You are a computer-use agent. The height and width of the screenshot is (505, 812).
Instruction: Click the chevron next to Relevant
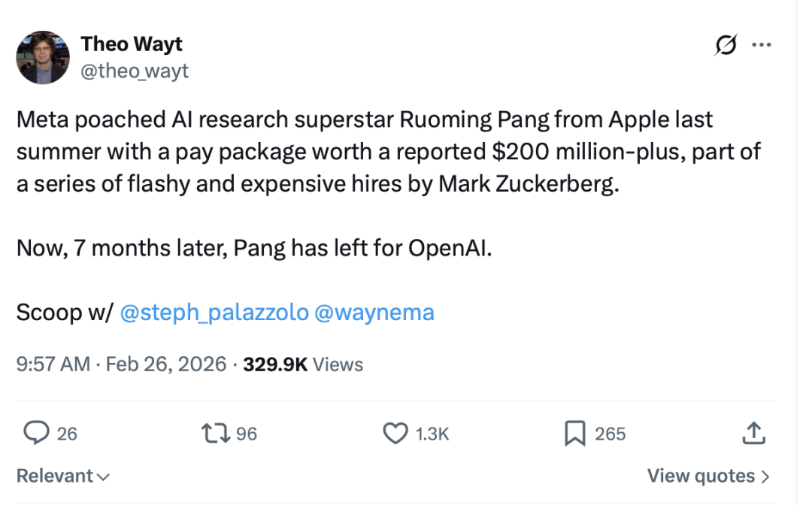(104, 476)
